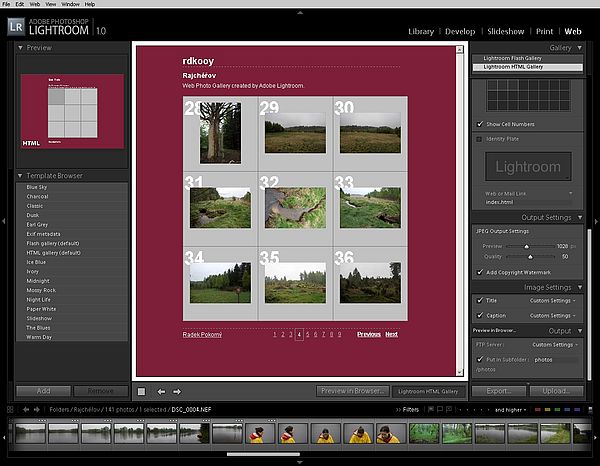Open the Window menu
Image resolution: width=600 pixels, height=466 pixels.
click(x=69, y=4)
